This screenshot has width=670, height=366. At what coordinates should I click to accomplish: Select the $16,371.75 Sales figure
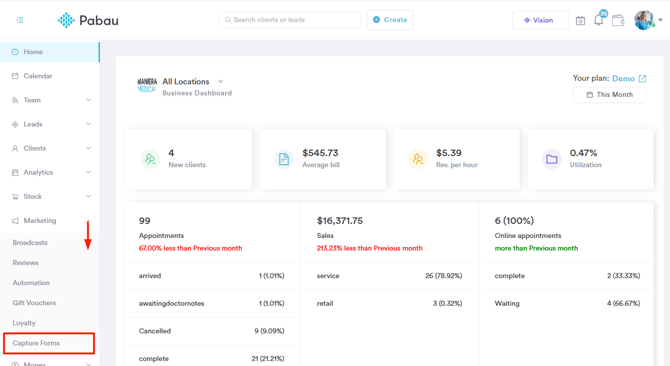click(x=340, y=221)
